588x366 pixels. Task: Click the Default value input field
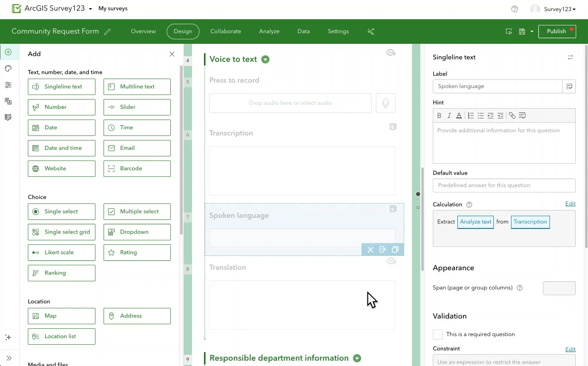504,185
